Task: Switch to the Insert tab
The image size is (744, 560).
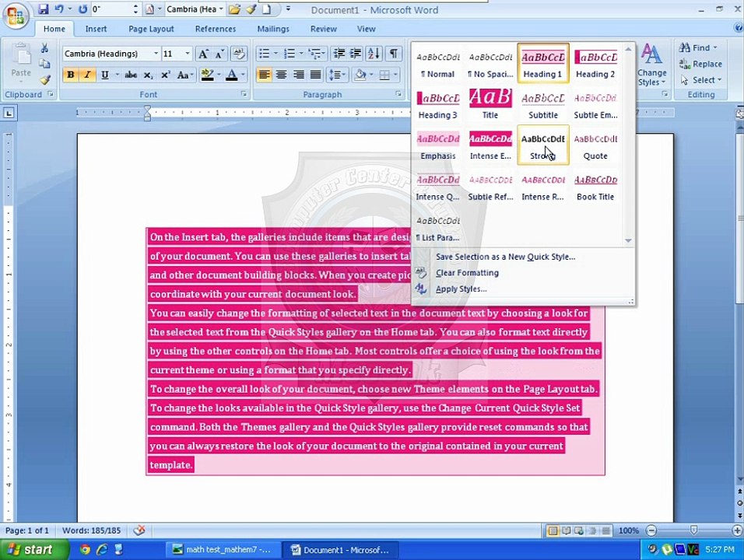Action: (96, 29)
